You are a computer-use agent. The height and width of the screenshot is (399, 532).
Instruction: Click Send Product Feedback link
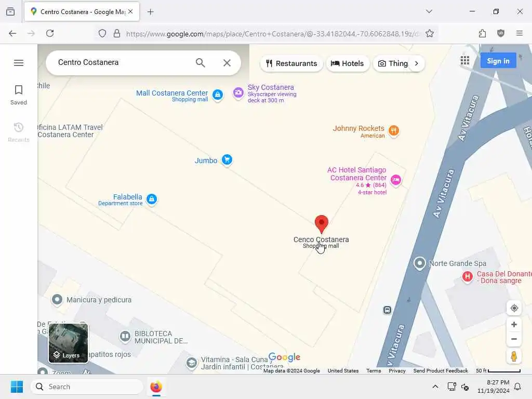[441, 370]
